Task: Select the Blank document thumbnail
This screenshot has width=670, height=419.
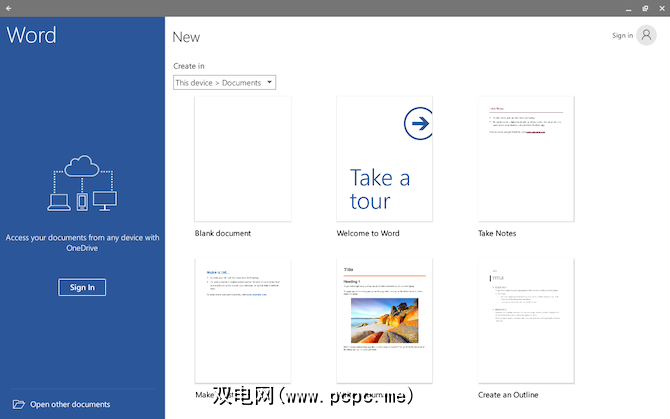Action: click(x=243, y=159)
